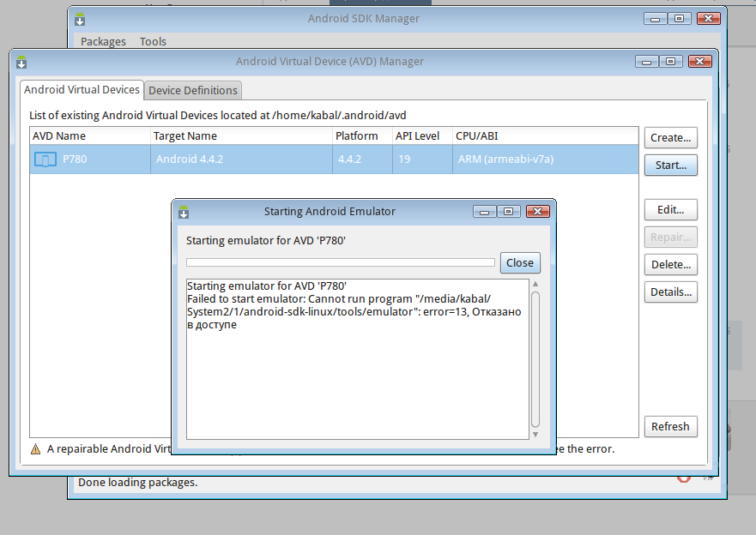The width and height of the screenshot is (756, 535).
Task: Click the Create... button
Action: click(671, 138)
